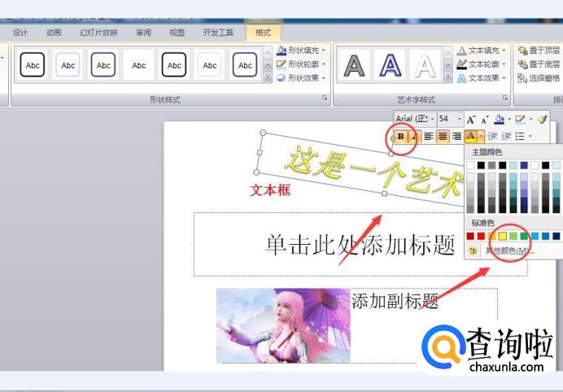Toggle align text left
Viewport: 563px width, 392px height.
point(429,136)
